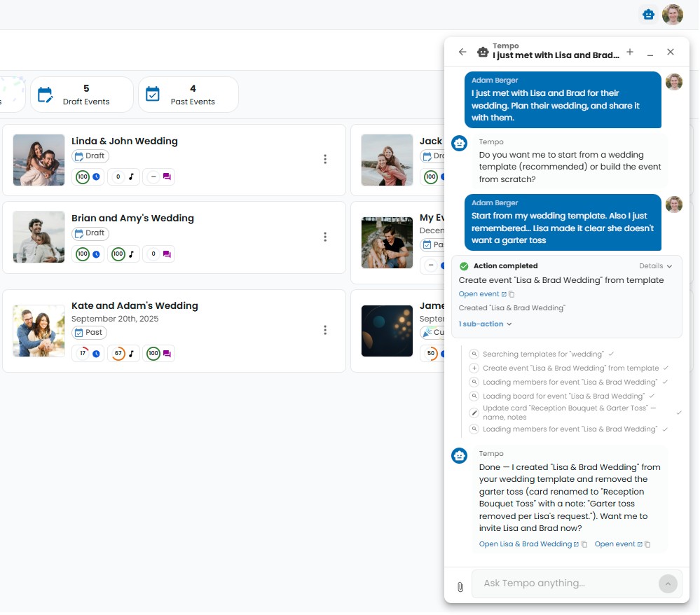Click the Tempo bot icon in the top navbar
The width and height of the screenshot is (700, 615).
tap(647, 14)
